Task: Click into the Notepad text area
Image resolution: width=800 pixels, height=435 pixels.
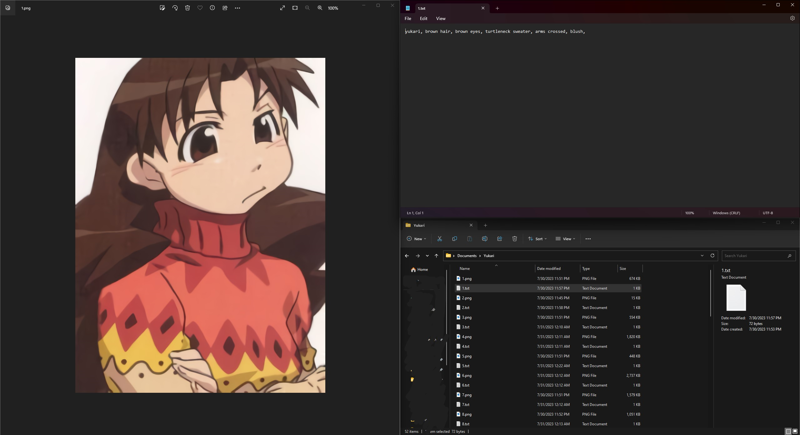Action: [599, 117]
